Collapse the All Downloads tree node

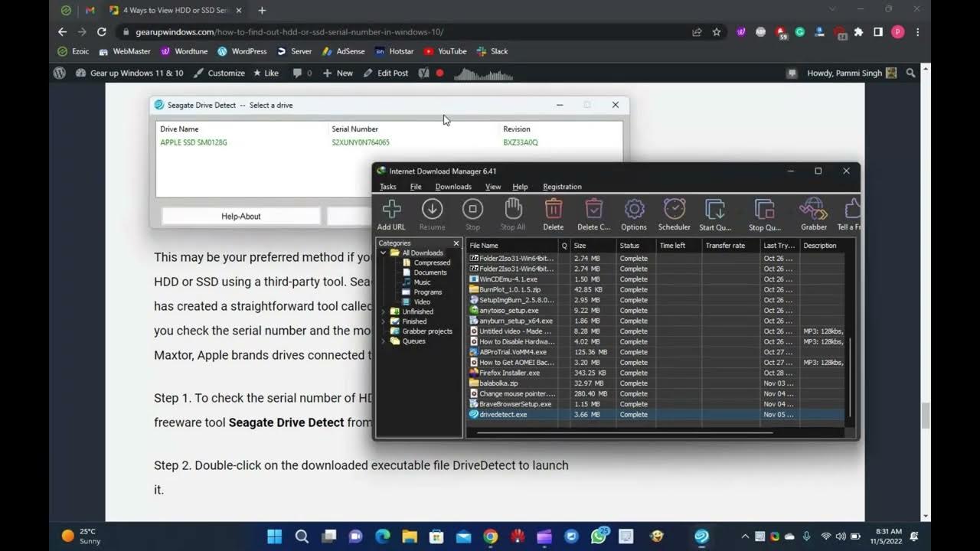pos(383,253)
